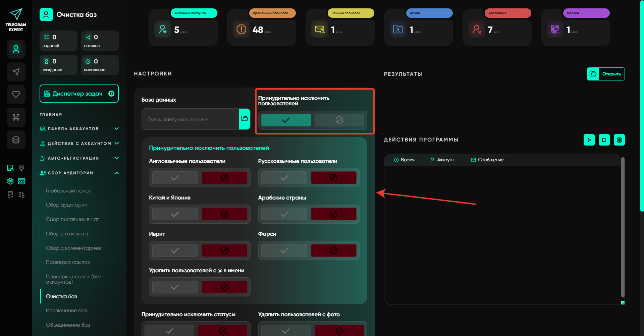Enable checkmark for Китай и Япония
Image resolution: width=644 pixels, height=336 pixels.
coord(175,214)
